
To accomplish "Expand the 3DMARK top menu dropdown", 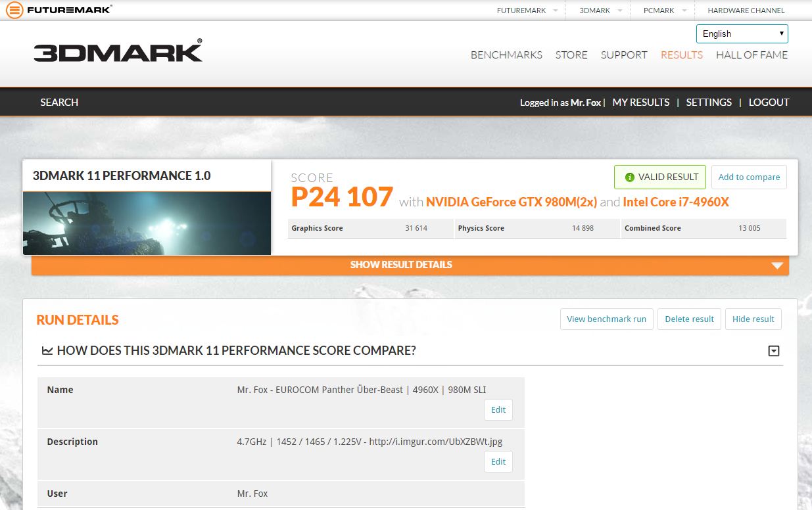I will tap(620, 11).
